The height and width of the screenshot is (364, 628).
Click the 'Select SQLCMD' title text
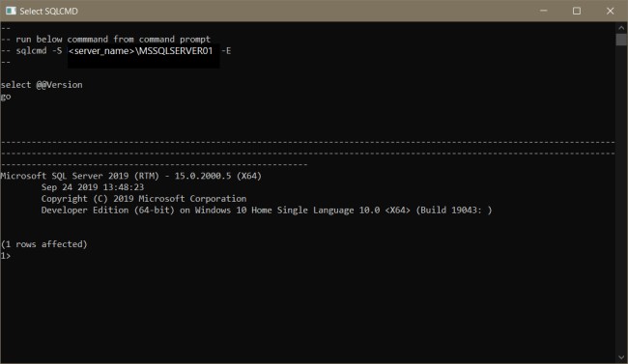[49, 12]
